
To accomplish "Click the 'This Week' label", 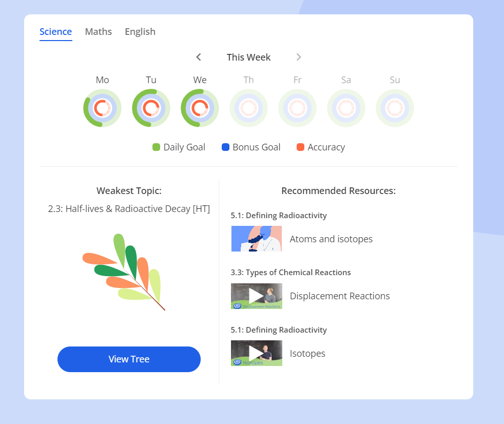I will [x=248, y=57].
